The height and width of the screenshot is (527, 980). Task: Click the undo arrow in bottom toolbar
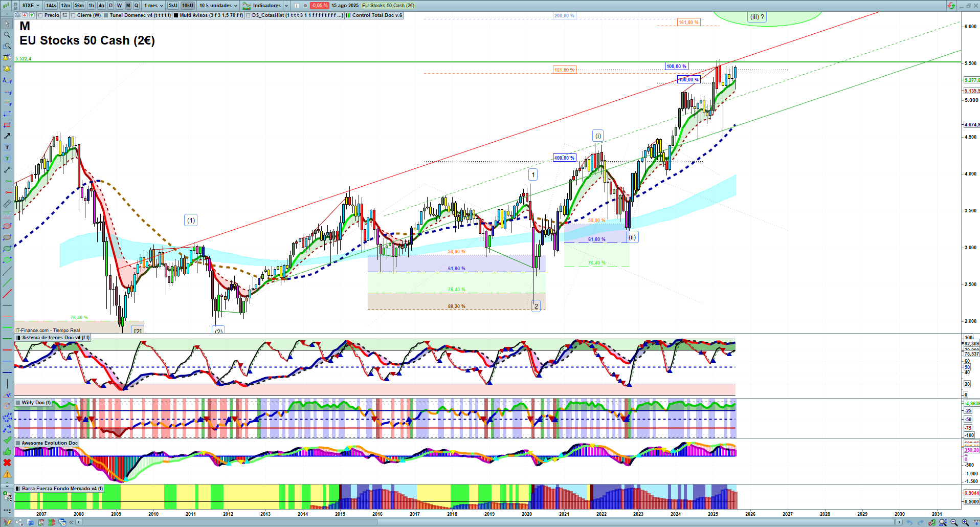909,522
